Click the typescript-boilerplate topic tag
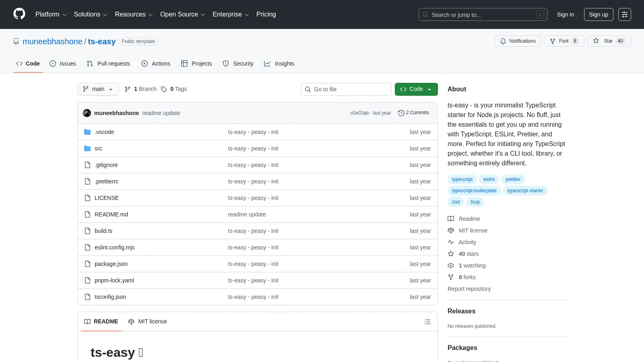 pos(474,191)
